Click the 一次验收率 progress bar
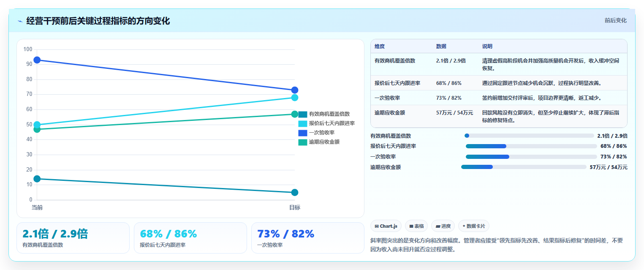The height and width of the screenshot is (270, 644). (x=531, y=157)
